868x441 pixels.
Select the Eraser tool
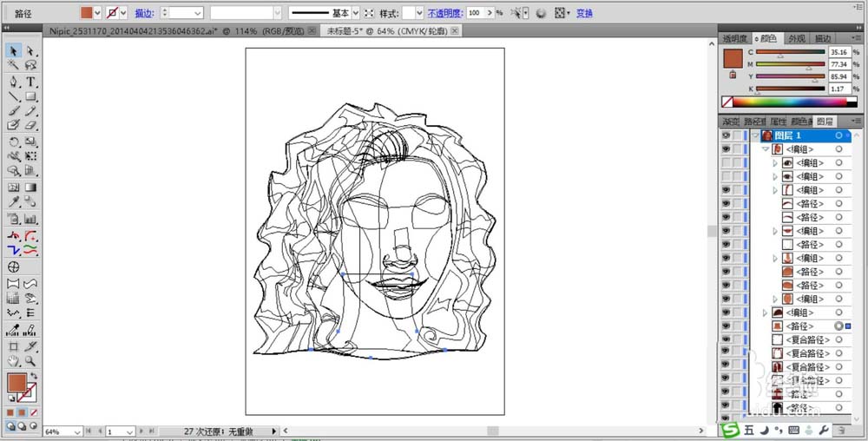[31, 126]
